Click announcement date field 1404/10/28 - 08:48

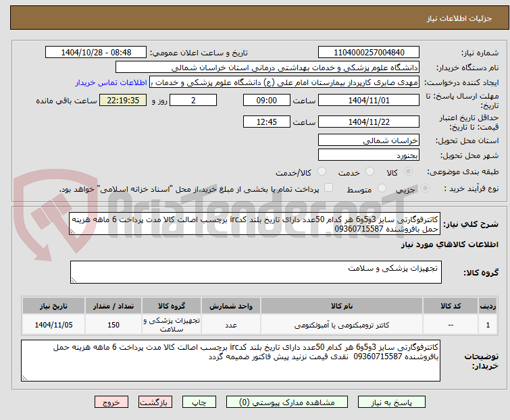click(96, 53)
